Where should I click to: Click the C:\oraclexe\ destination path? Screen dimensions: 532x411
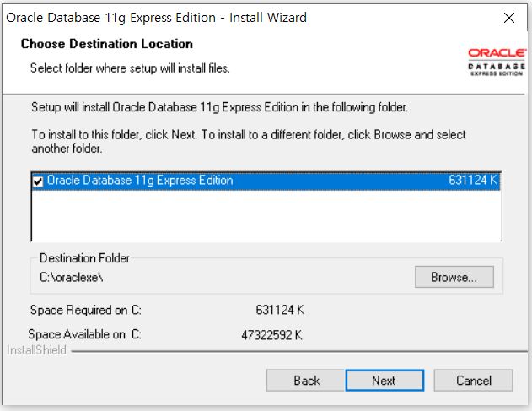pyautogui.click(x=72, y=278)
